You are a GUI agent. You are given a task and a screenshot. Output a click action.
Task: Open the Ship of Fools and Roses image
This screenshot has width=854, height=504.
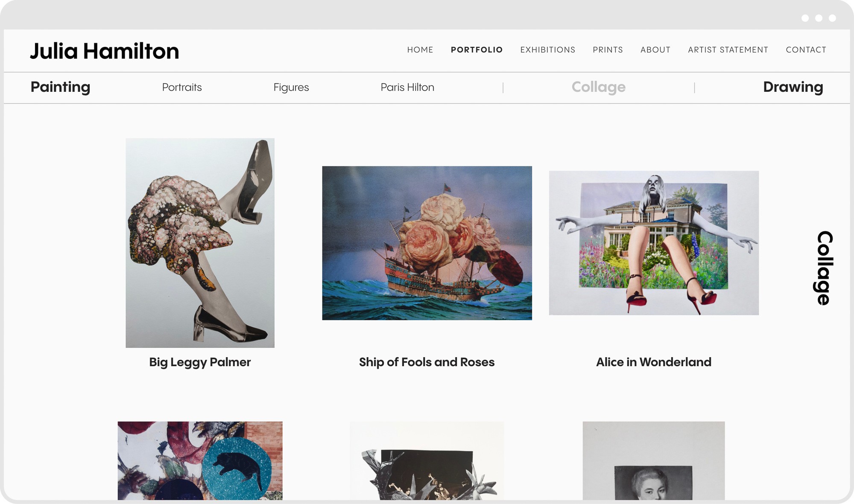point(427,243)
